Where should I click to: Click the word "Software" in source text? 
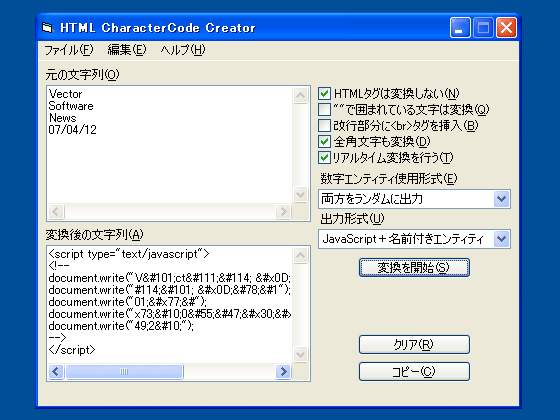tap(71, 106)
